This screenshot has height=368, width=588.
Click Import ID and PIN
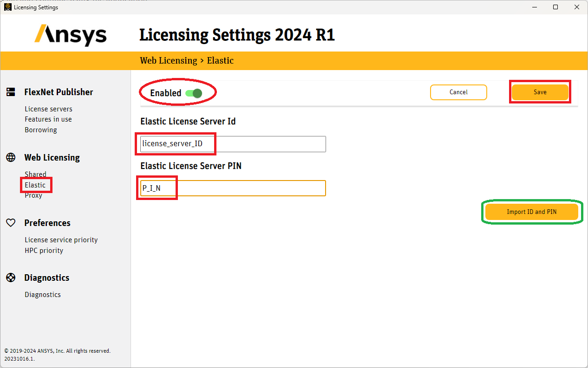[x=532, y=212]
